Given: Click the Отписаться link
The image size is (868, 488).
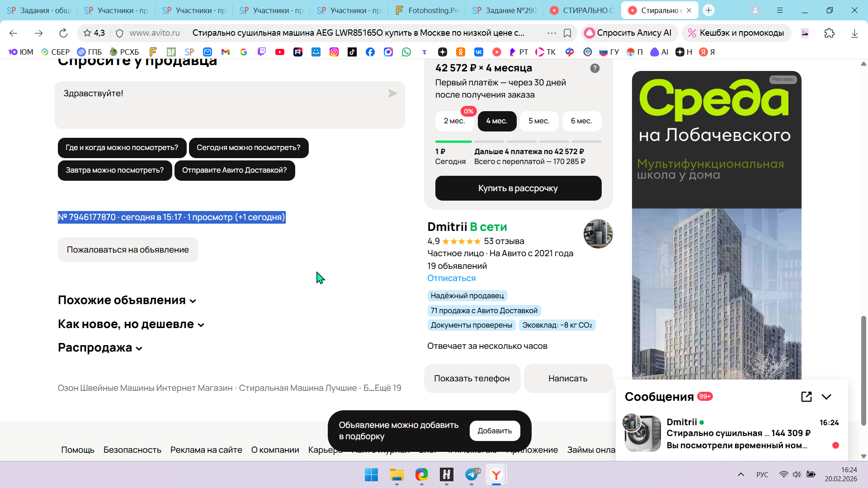Looking at the screenshot, I should point(451,278).
